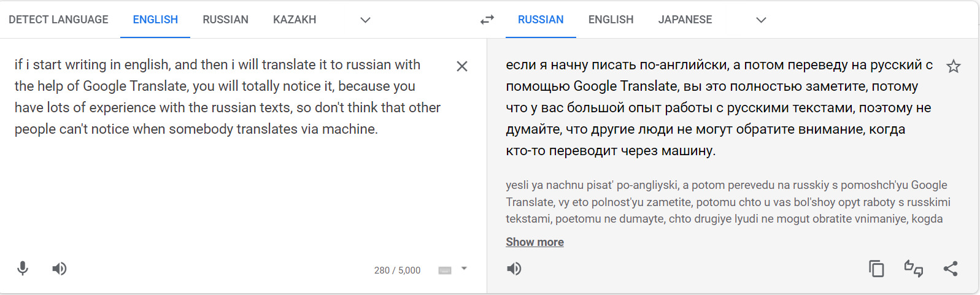The image size is (980, 295).
Task: Copy the translated text
Action: (x=876, y=269)
